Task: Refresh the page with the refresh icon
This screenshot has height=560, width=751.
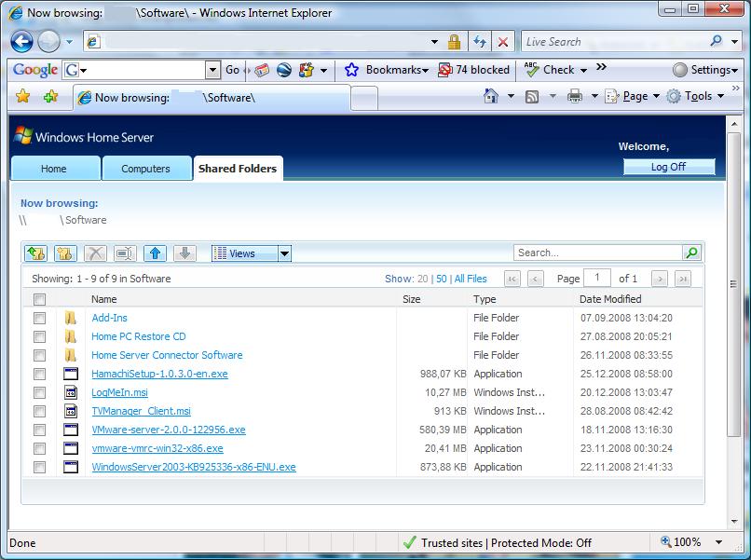Action: (x=480, y=42)
